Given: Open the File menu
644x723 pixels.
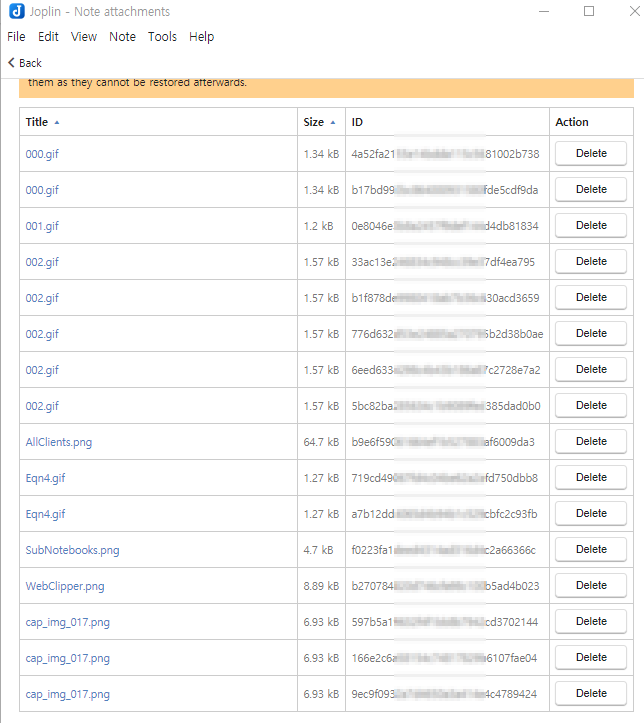Looking at the screenshot, I should [16, 36].
